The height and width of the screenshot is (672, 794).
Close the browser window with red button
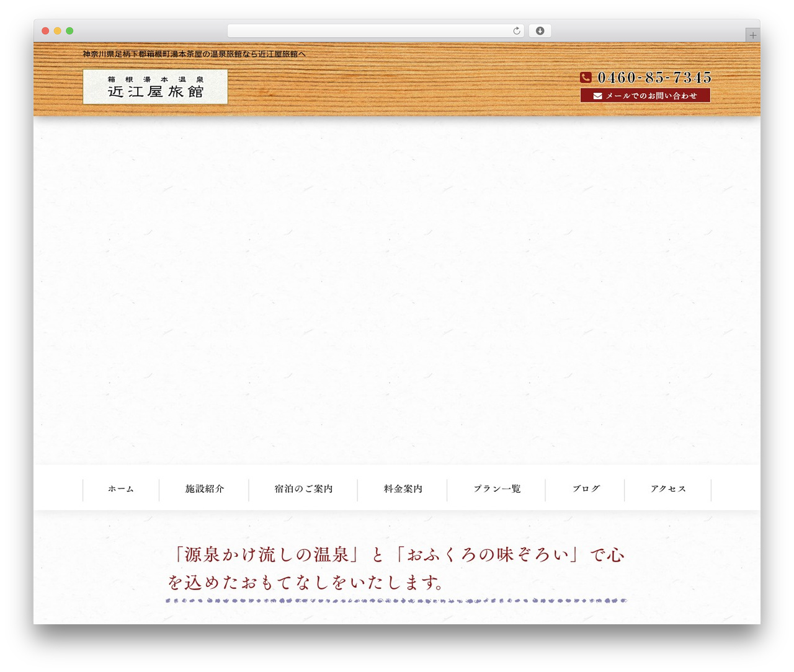[x=45, y=31]
